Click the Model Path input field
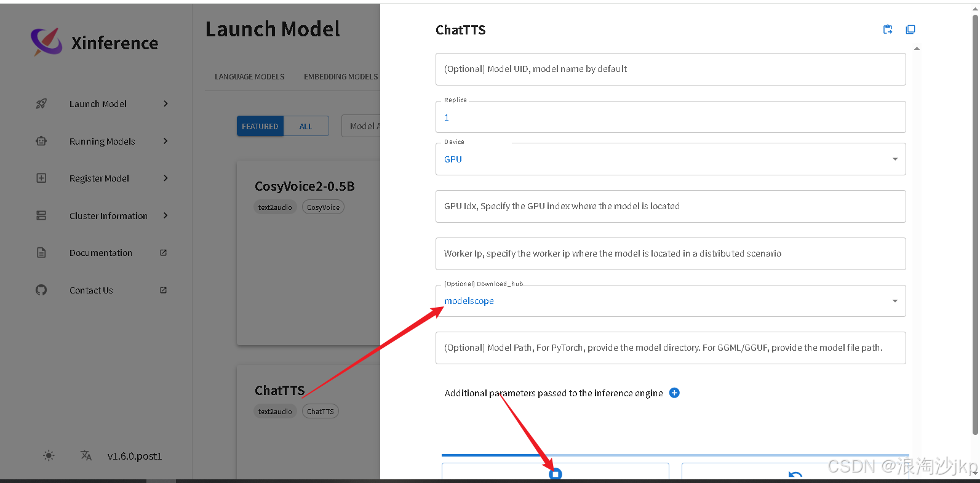Viewport: 980px width, 483px height. point(671,348)
